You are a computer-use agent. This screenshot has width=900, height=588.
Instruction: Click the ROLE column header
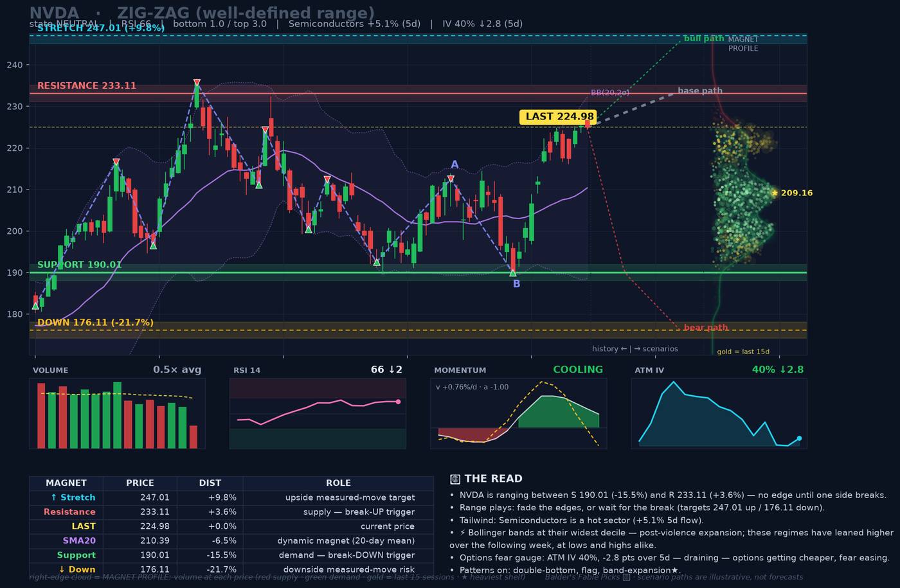click(x=338, y=483)
